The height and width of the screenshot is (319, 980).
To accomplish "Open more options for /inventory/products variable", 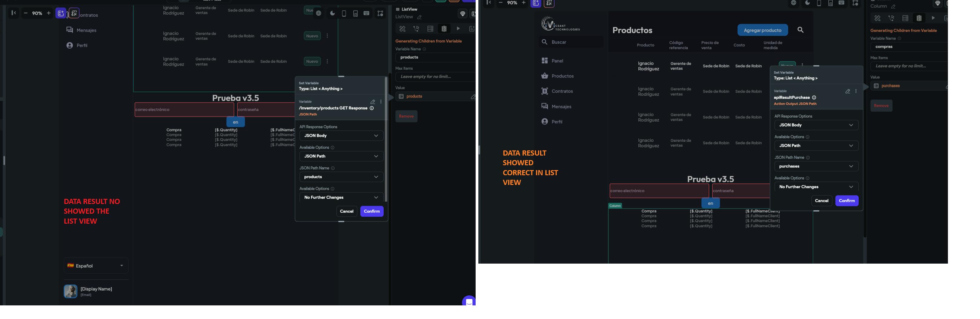I will [381, 102].
